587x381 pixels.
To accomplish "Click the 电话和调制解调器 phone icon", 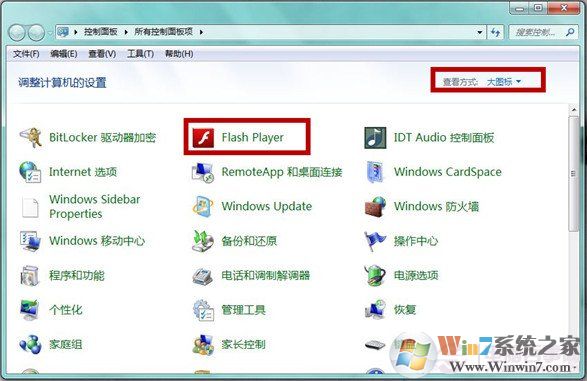I will (203, 276).
